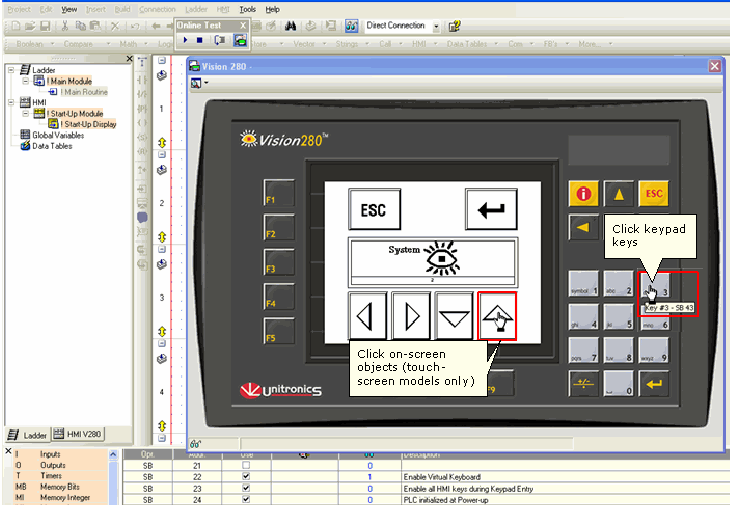Toggle the checkbox in SB 22 row
This screenshot has width=730, height=505.
246,476
